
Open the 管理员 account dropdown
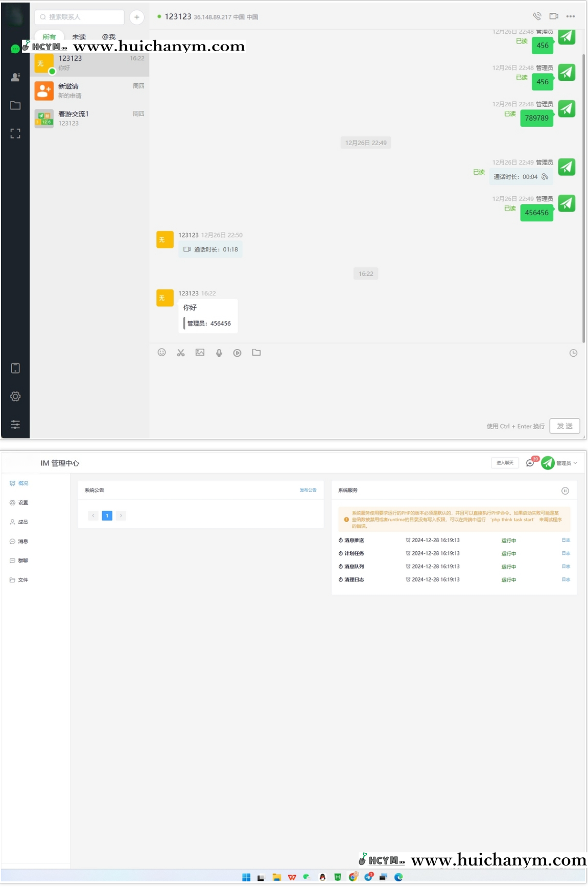(x=567, y=463)
